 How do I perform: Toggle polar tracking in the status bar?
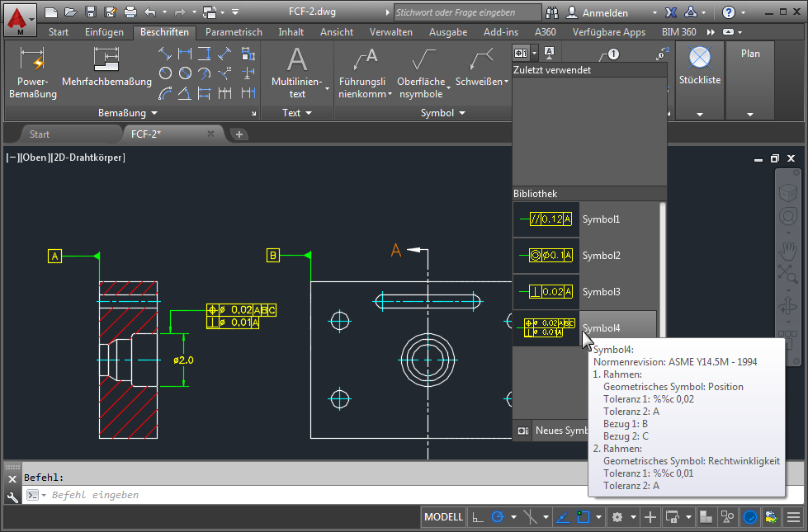[x=498, y=517]
